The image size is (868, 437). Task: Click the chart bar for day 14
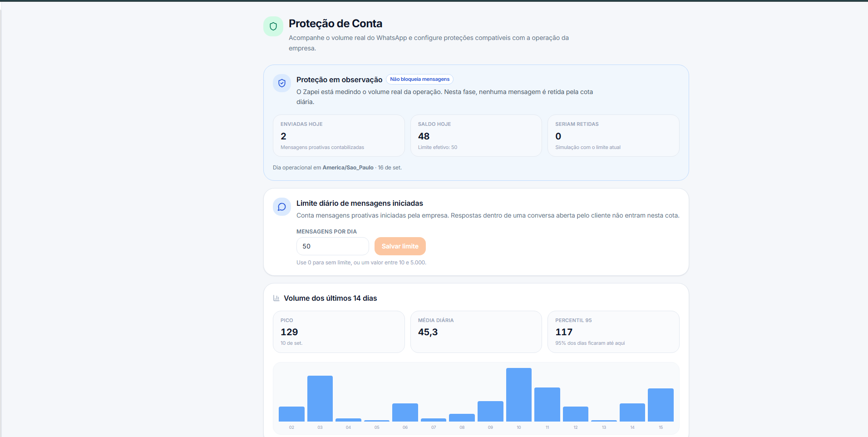632,412
